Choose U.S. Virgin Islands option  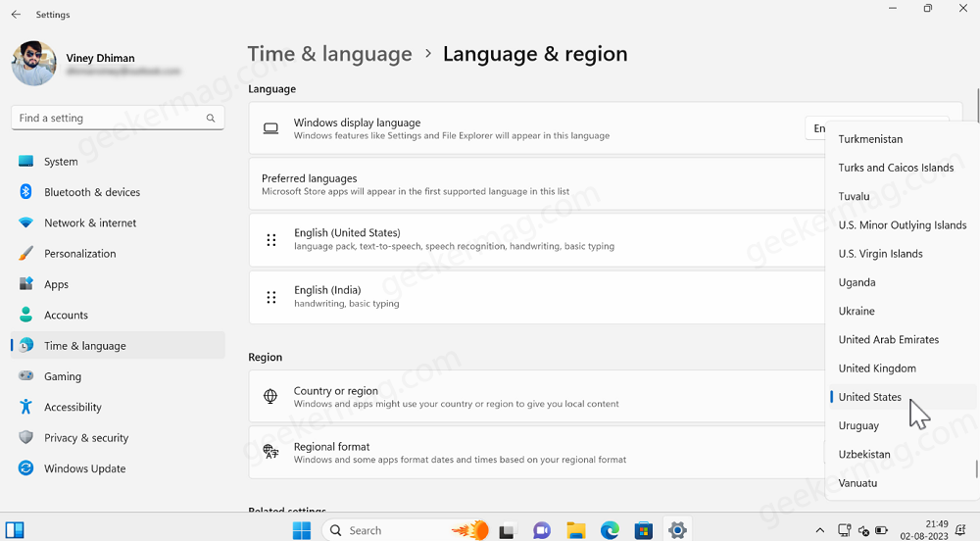click(x=881, y=254)
